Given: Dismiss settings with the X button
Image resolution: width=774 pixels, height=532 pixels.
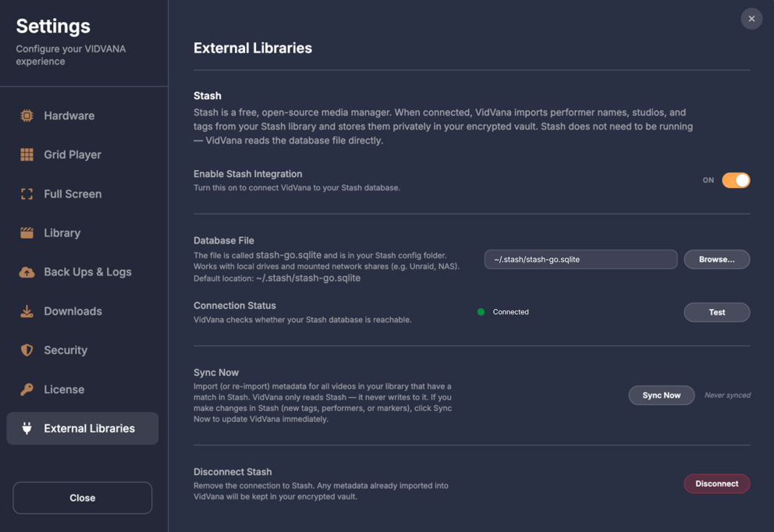Looking at the screenshot, I should tap(751, 19).
